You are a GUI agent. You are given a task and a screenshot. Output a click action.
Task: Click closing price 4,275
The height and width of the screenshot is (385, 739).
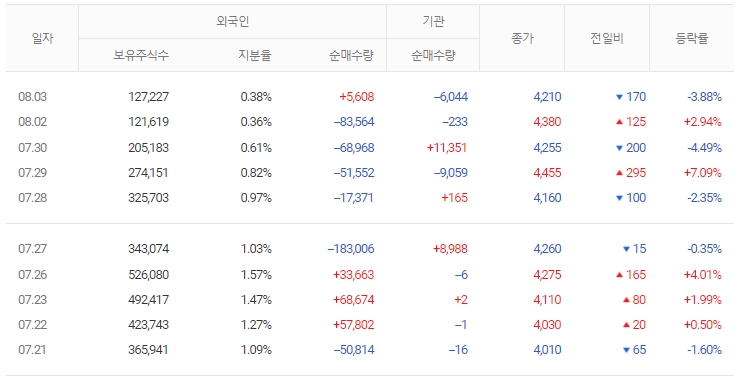(547, 274)
